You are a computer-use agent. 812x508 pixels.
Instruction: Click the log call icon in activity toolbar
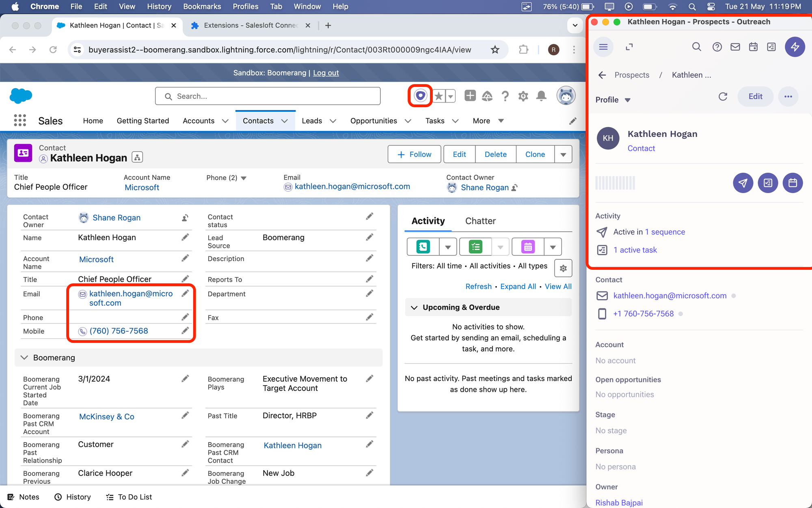423,246
